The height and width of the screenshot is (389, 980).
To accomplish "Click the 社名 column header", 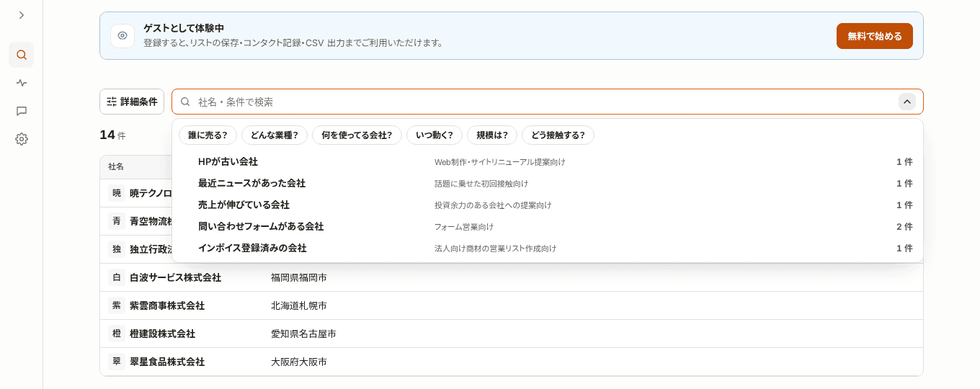I will tap(116, 166).
